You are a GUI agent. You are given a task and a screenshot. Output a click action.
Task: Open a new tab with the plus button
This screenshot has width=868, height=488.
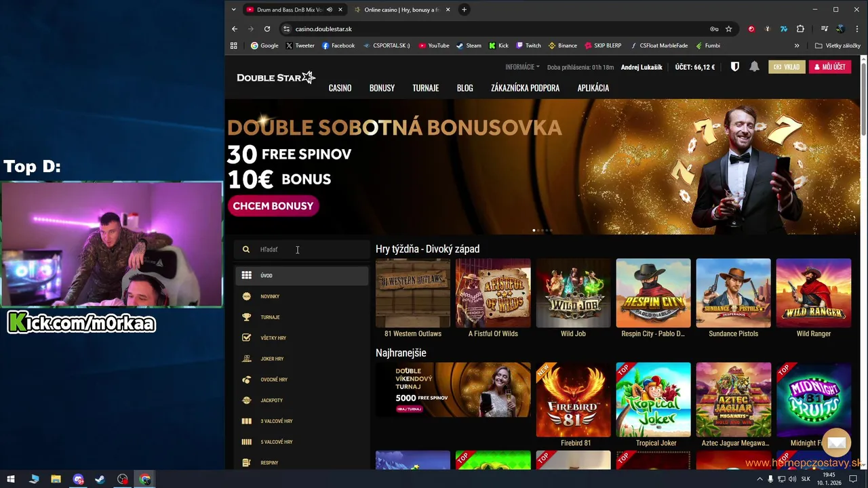tap(464, 9)
